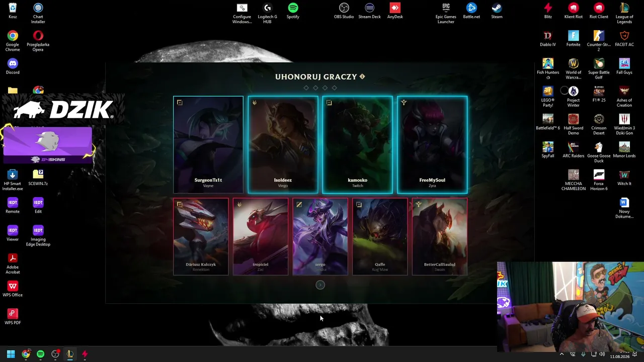Show hidden system tray icons
Viewport: 644px width, 362px height.
pyautogui.click(x=561, y=354)
